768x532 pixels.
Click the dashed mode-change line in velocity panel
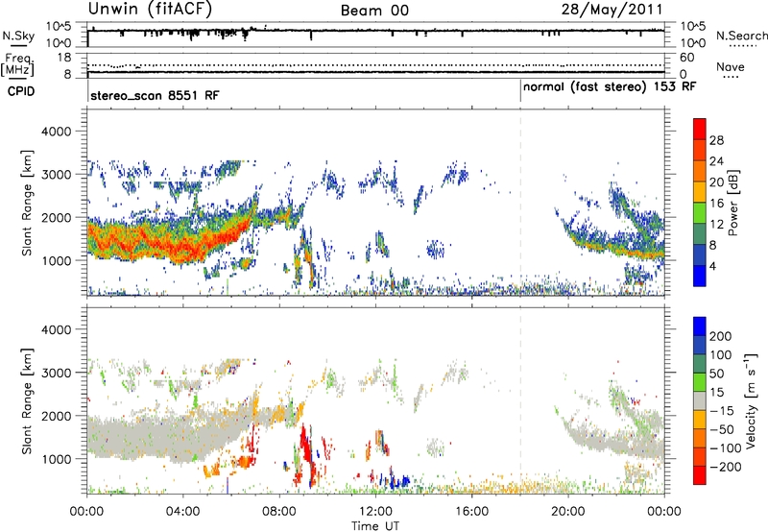(520, 400)
